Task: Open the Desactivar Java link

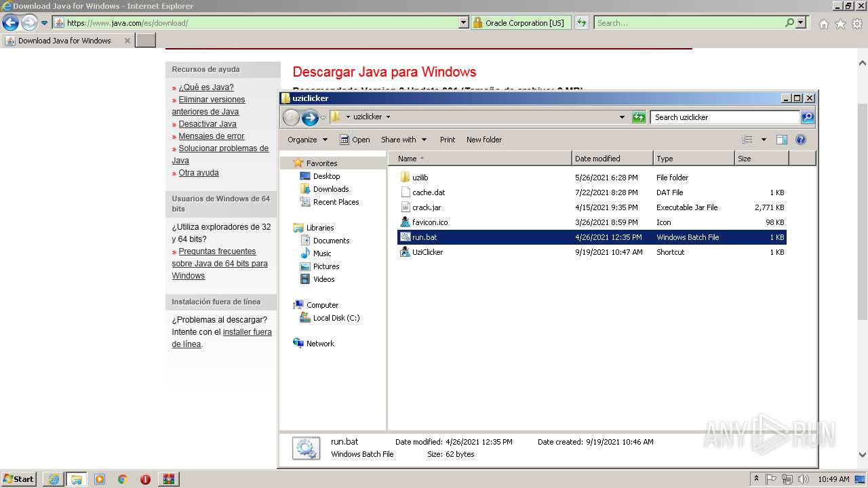Action: pos(208,124)
